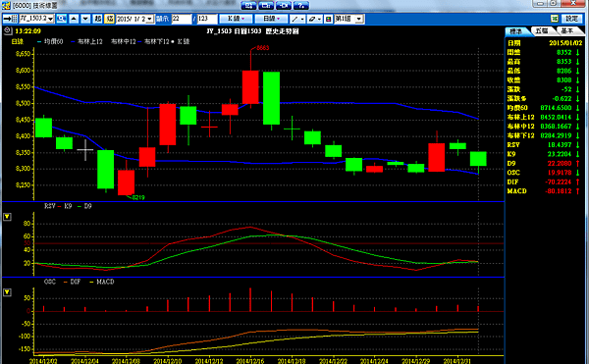Collapse the OSC DIF MACD indicator panel
The image size is (589, 364).
7,292
